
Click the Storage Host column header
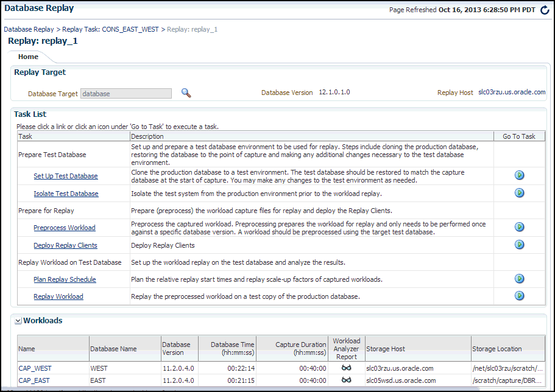(386, 349)
